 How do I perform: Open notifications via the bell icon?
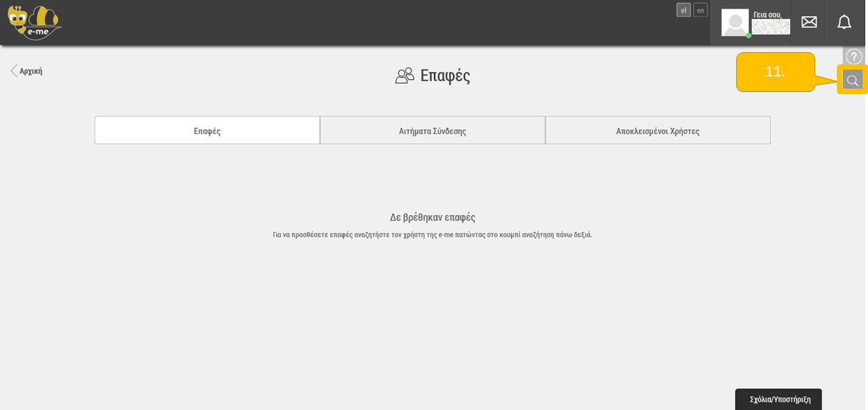844,22
